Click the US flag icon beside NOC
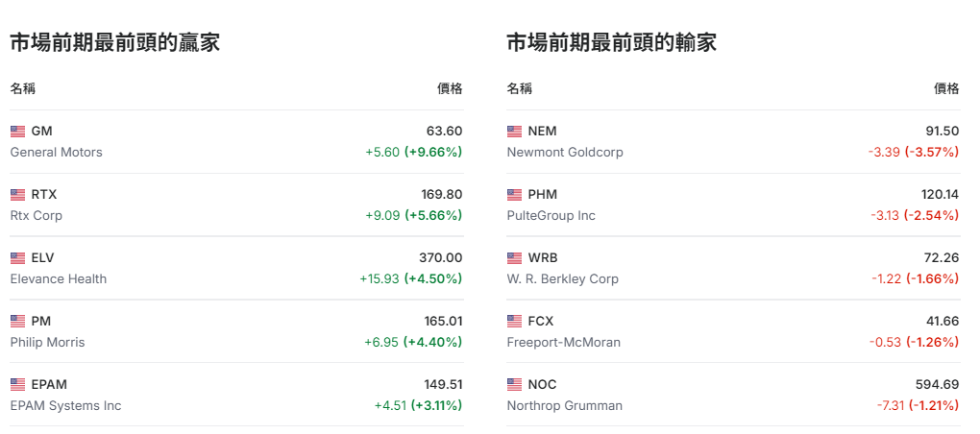The image size is (980, 434). tap(514, 385)
